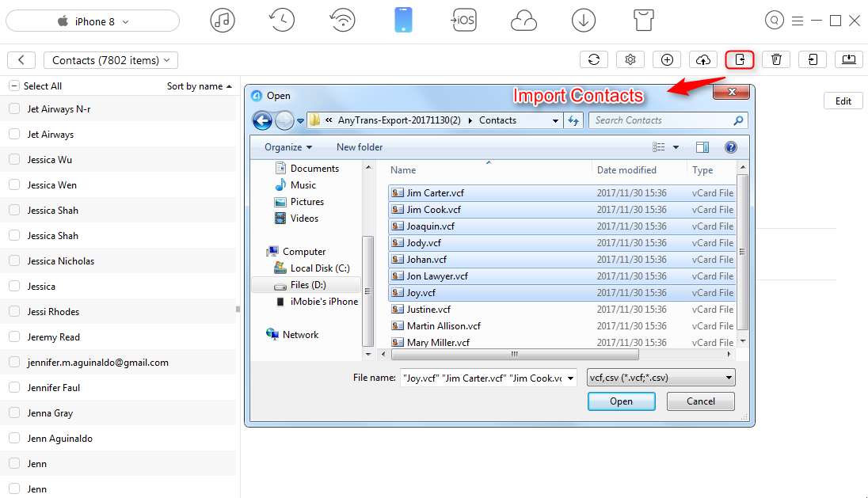The height and width of the screenshot is (498, 868).
Task: Open the dialog help question icon
Action: pyautogui.click(x=731, y=147)
